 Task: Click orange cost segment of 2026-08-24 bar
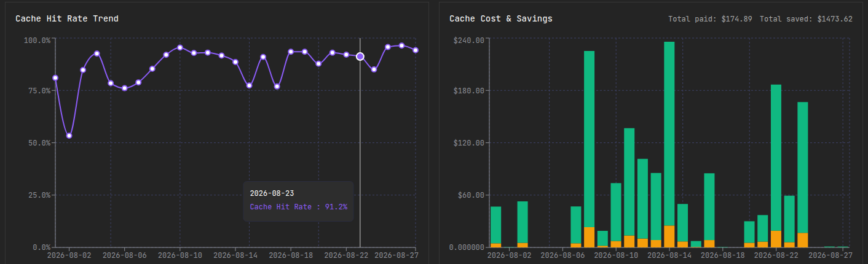point(803,240)
